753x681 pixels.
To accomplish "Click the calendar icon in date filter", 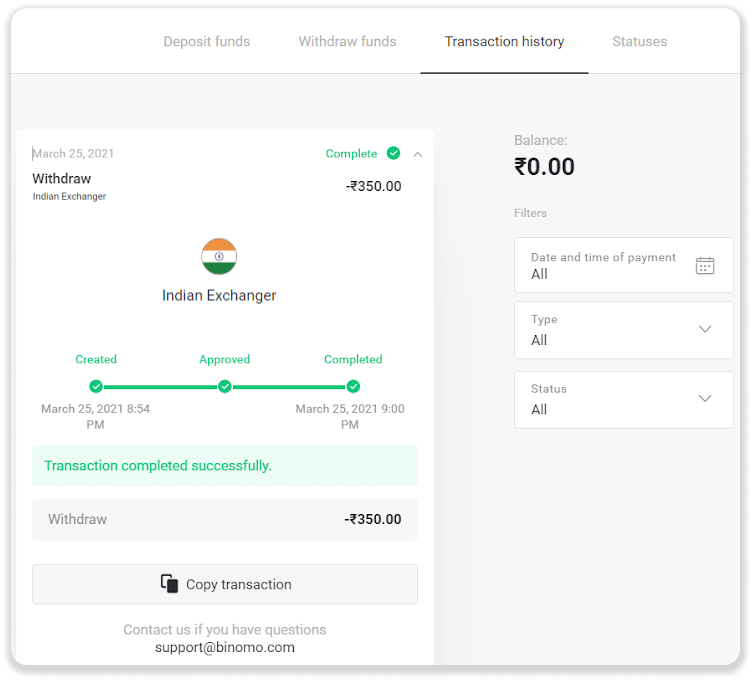I will (705, 265).
